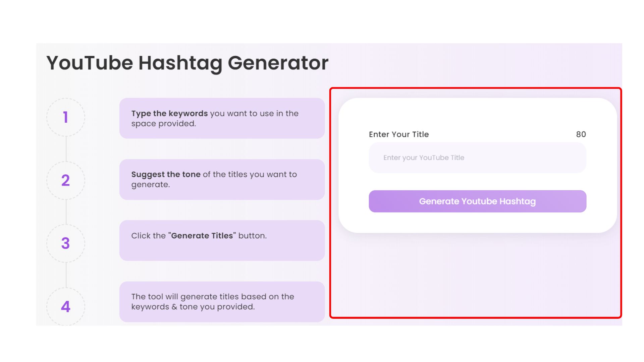The width and height of the screenshot is (644, 362).
Task: Click 'keywords & tone you provided.' text
Action: click(193, 307)
